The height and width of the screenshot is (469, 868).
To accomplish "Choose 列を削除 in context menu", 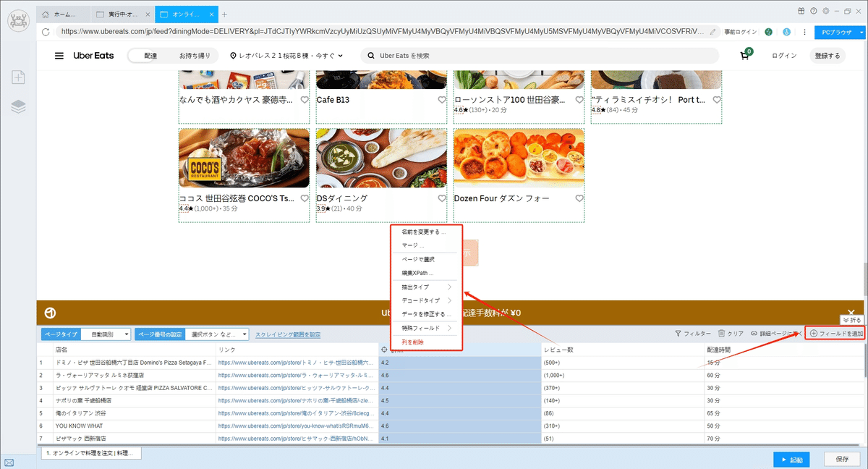I will point(426,342).
